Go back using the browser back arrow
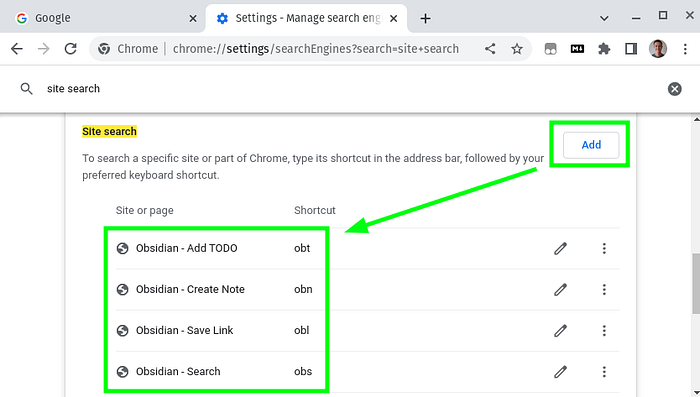 (x=17, y=49)
